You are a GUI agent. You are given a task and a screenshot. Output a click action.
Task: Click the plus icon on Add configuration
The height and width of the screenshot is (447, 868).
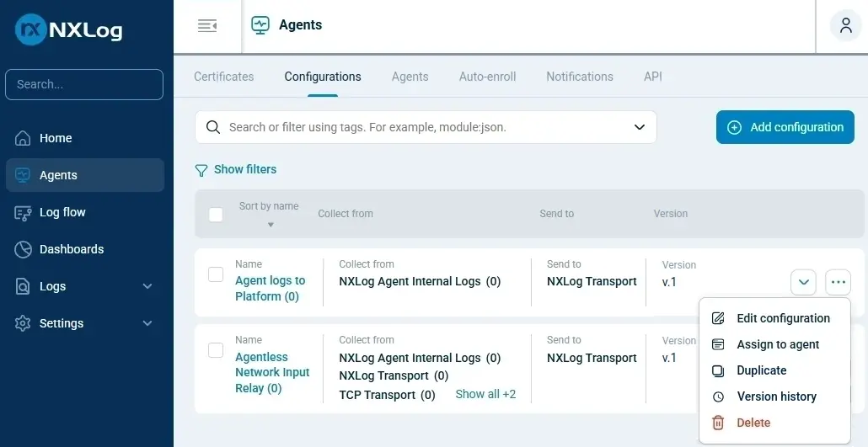pos(734,128)
